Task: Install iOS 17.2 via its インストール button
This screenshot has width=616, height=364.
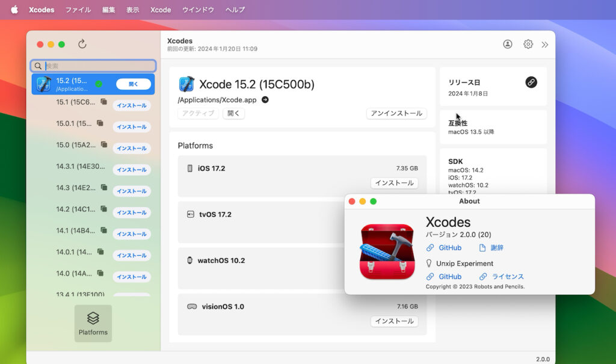Action: pos(394,182)
